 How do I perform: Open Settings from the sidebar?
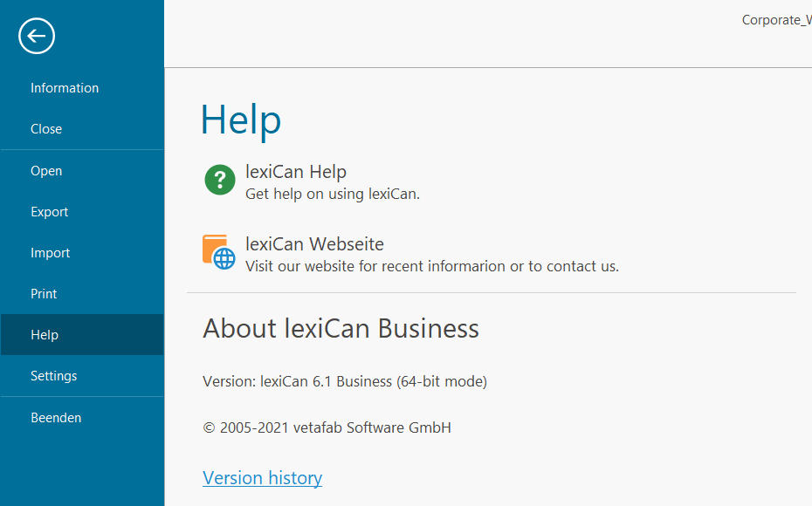point(54,376)
